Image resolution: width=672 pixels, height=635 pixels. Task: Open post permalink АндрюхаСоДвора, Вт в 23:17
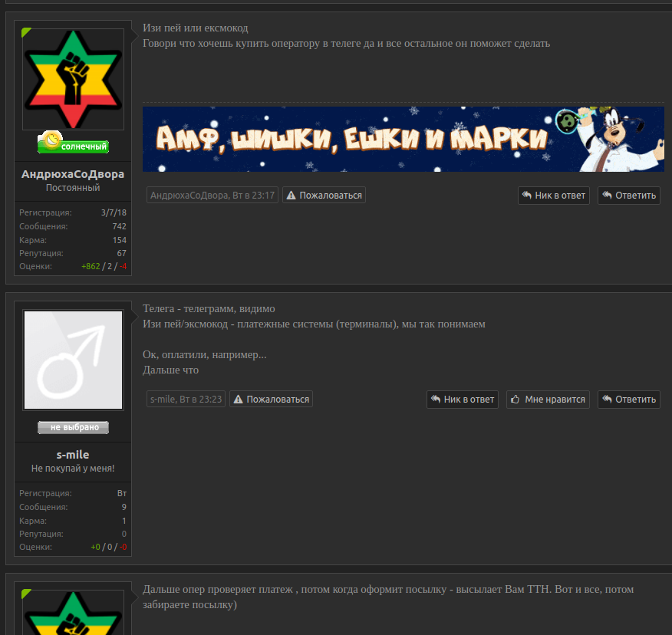pyautogui.click(x=212, y=195)
